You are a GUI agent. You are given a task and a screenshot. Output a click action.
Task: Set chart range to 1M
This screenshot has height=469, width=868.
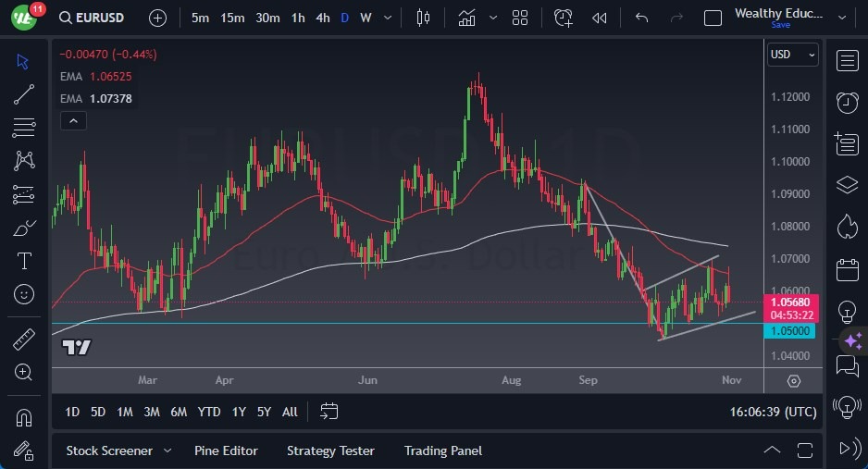coord(125,412)
